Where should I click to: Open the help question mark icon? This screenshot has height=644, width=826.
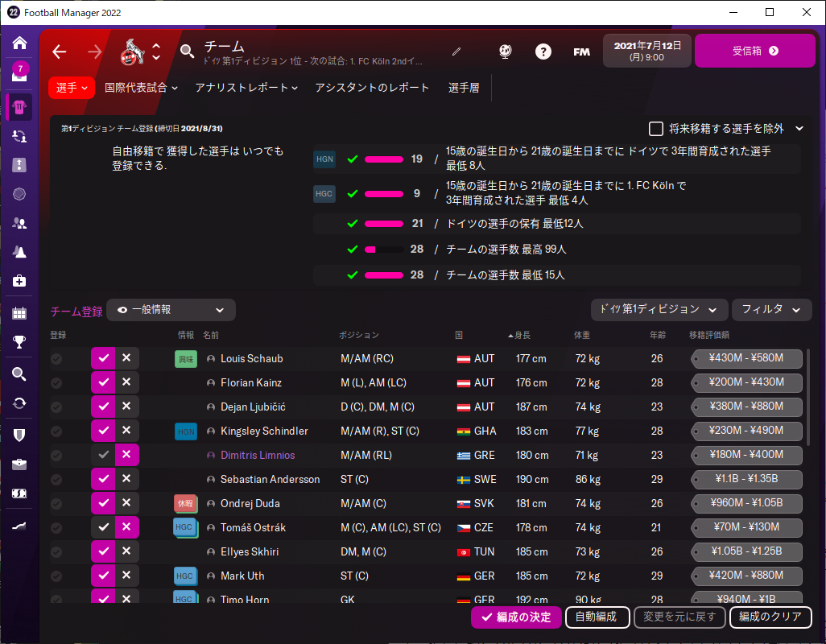click(x=543, y=52)
